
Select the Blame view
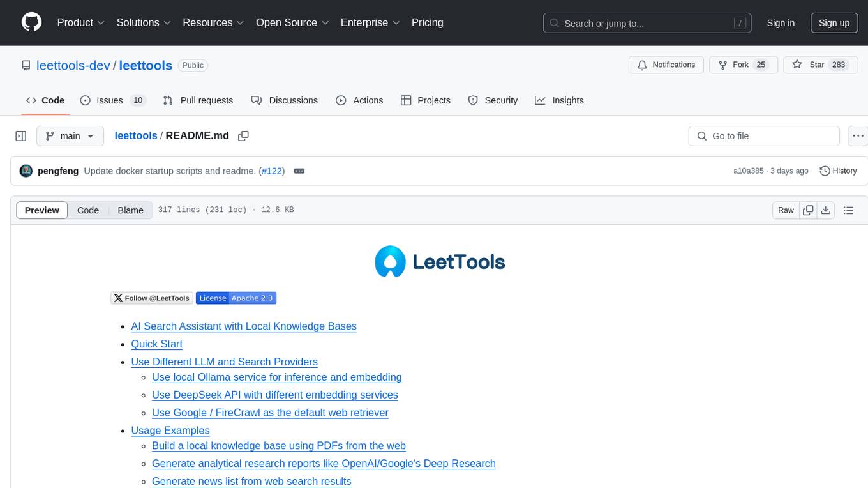(x=131, y=210)
